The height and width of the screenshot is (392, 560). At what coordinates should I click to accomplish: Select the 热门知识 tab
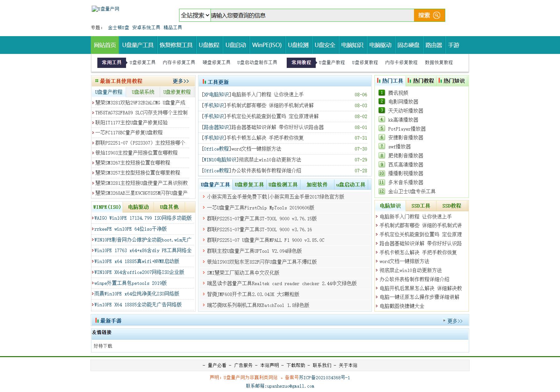click(451, 81)
